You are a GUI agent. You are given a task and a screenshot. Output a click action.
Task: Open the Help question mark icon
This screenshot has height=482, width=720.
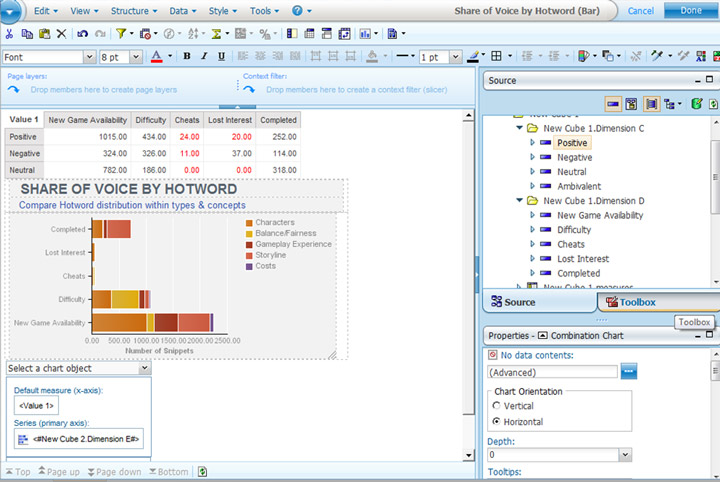tap(298, 11)
